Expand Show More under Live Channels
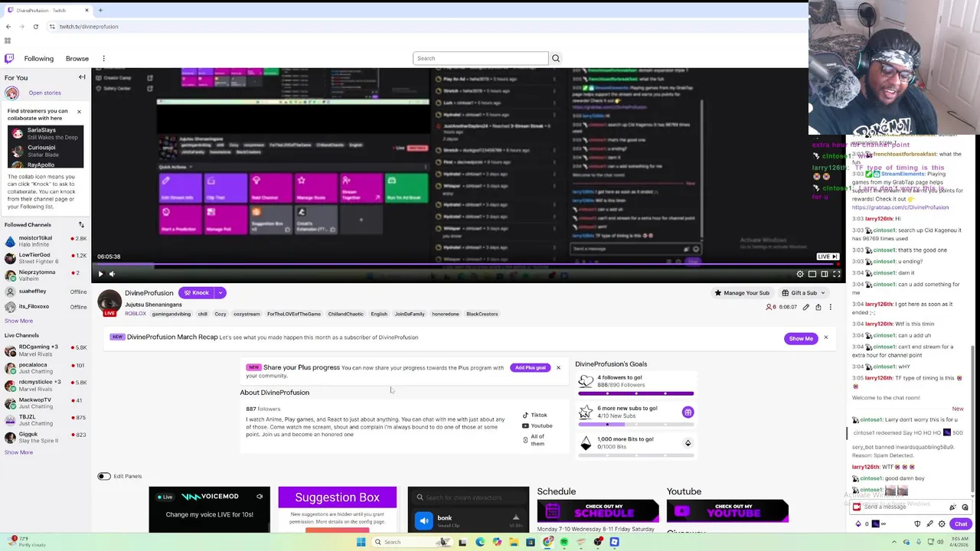980x551 pixels. (x=18, y=452)
